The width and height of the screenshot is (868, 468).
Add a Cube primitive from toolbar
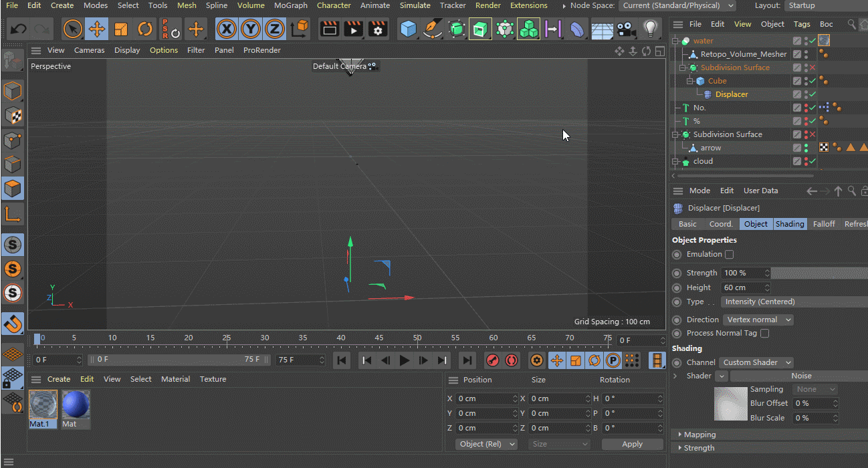pyautogui.click(x=408, y=29)
